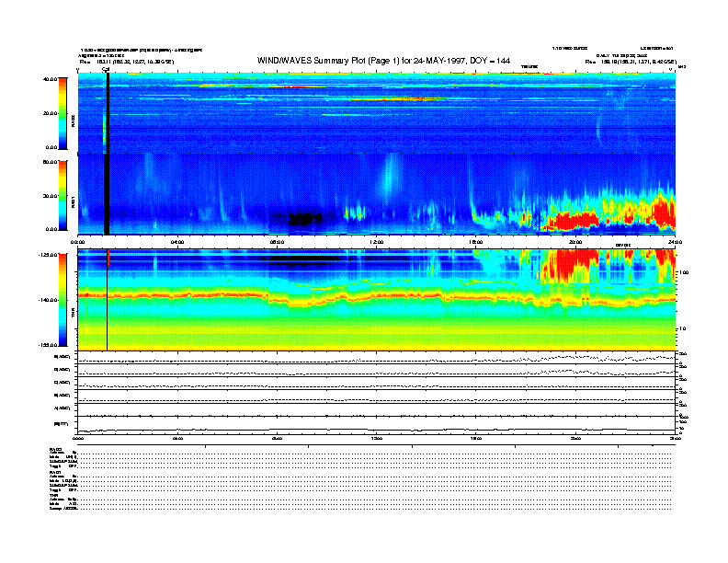
Task: Click the 30.00 label on RAD1 color scale
Action: point(51,196)
